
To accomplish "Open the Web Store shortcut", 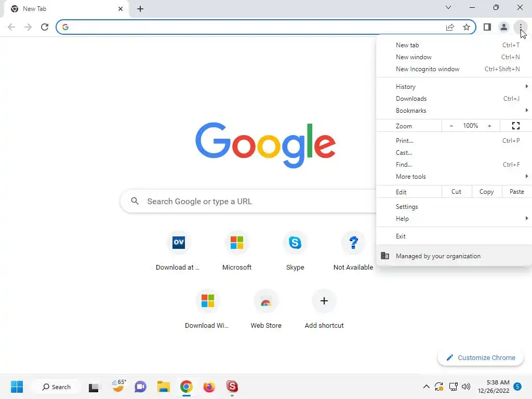I will click(x=266, y=310).
